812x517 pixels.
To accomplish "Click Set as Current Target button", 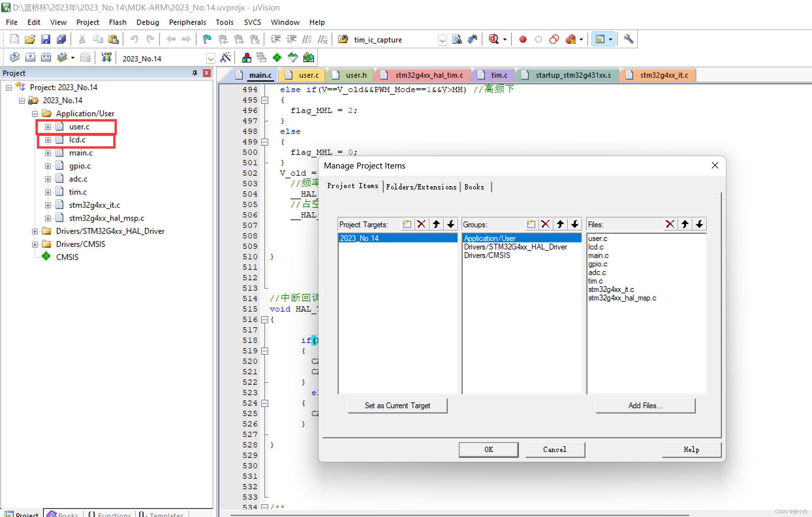I will 398,406.
